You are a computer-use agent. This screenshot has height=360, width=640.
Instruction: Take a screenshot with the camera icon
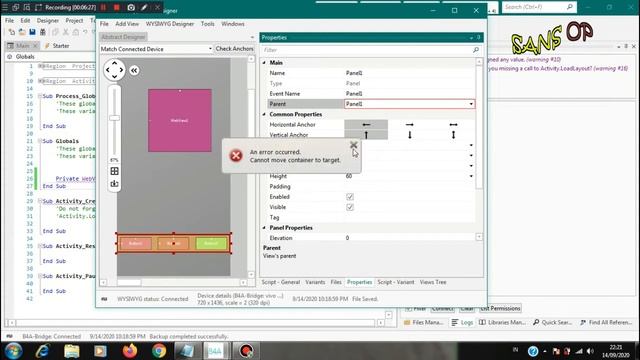[131, 7]
